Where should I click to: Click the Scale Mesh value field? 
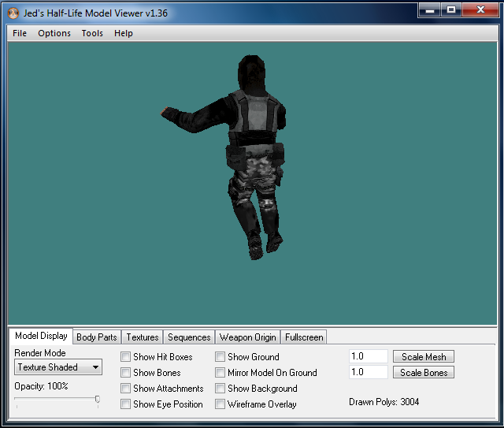point(369,356)
